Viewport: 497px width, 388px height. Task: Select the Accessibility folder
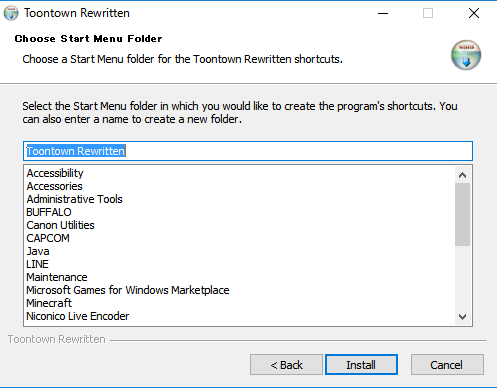[x=55, y=173]
